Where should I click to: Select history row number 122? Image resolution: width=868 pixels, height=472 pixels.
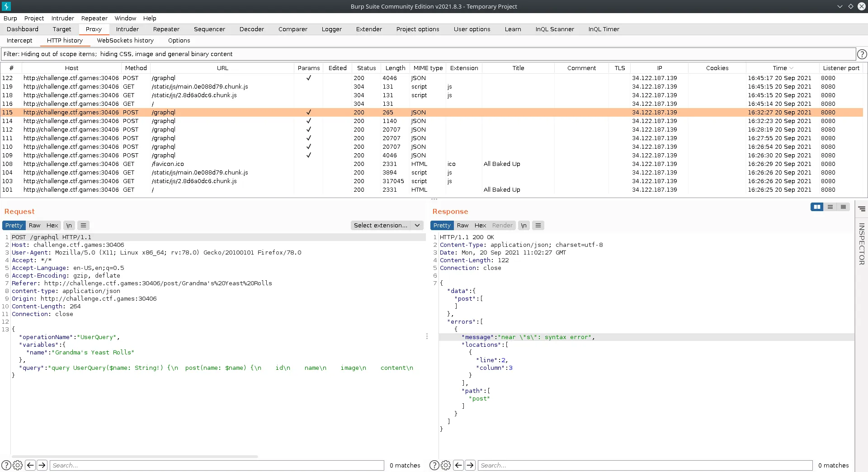[x=432, y=78]
